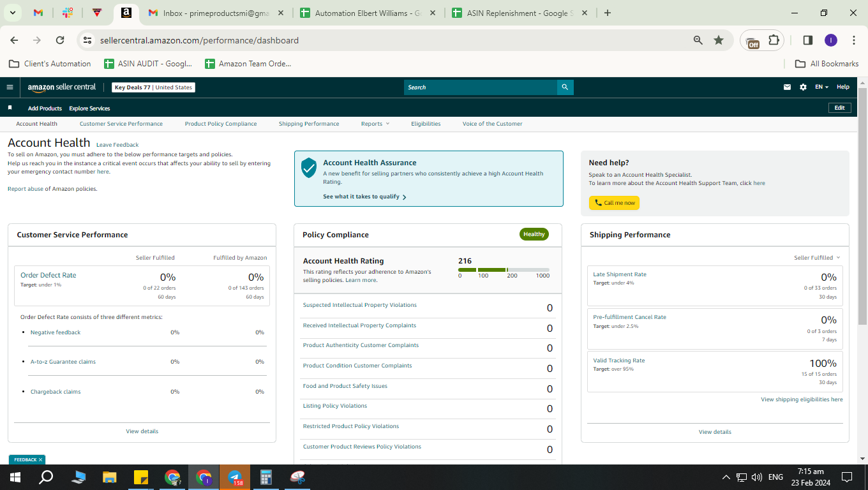Screen dimensions: 868x490
Task: Click the site information icon in address bar
Action: point(87,40)
